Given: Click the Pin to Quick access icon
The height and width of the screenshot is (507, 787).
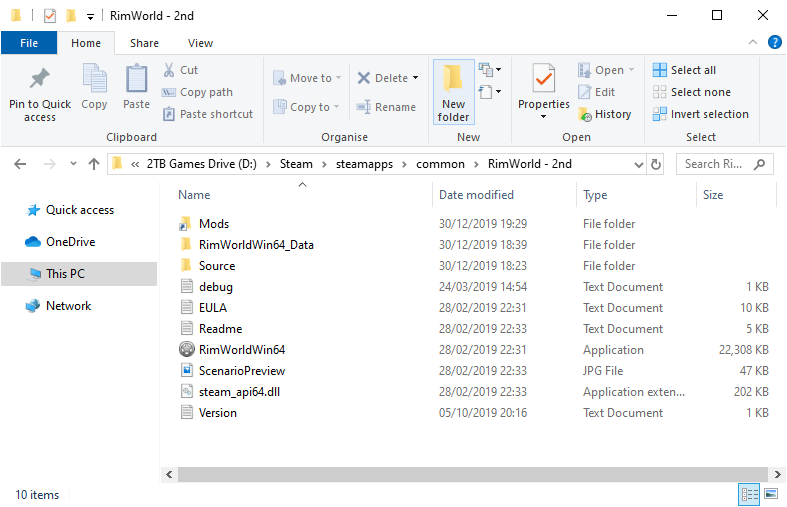Looking at the screenshot, I should click(39, 80).
